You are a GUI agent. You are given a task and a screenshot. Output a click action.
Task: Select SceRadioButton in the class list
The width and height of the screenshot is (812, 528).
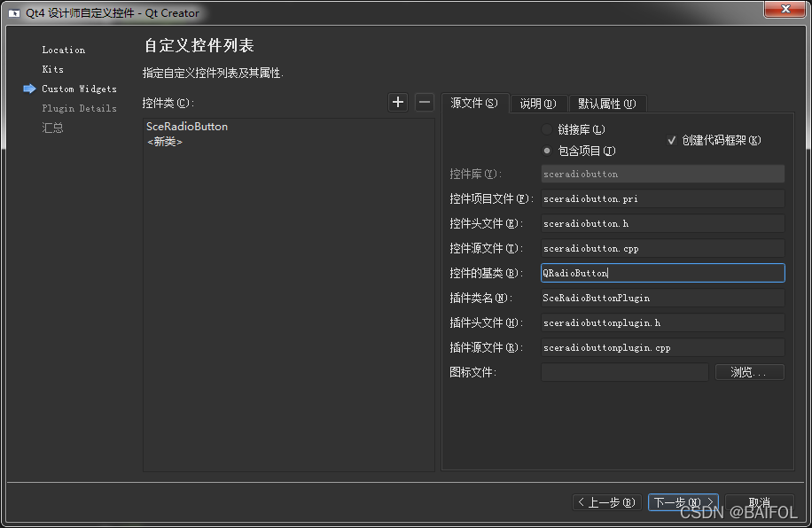pos(187,127)
